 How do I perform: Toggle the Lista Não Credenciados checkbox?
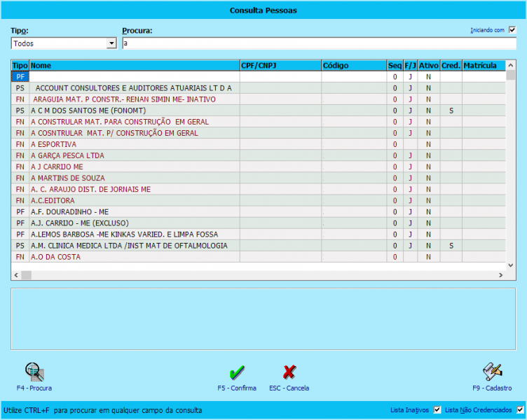coord(520,410)
